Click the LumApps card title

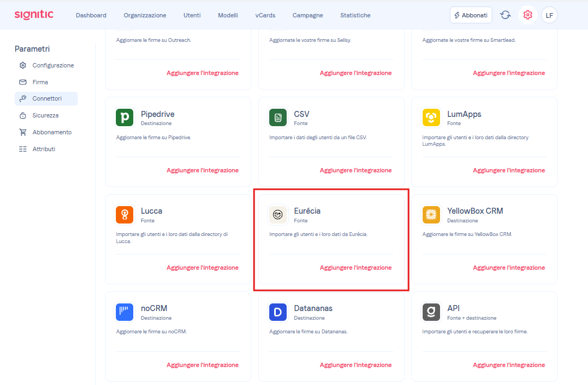[x=464, y=114]
